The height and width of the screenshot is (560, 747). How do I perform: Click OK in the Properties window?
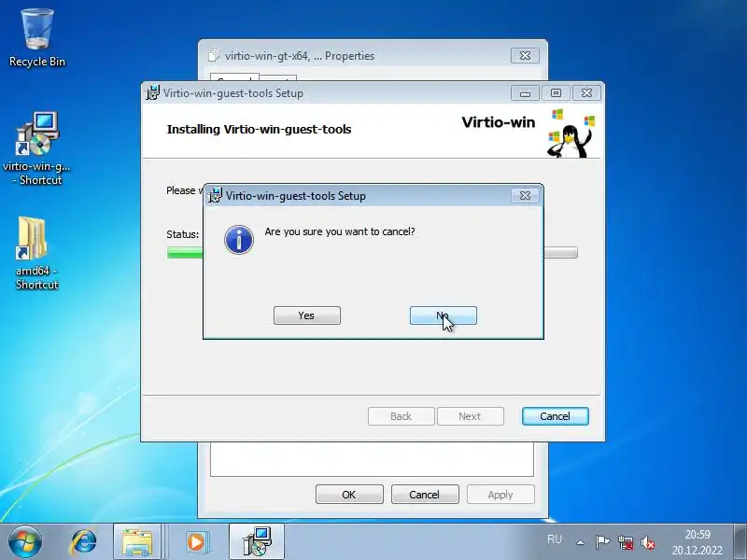[349, 495]
